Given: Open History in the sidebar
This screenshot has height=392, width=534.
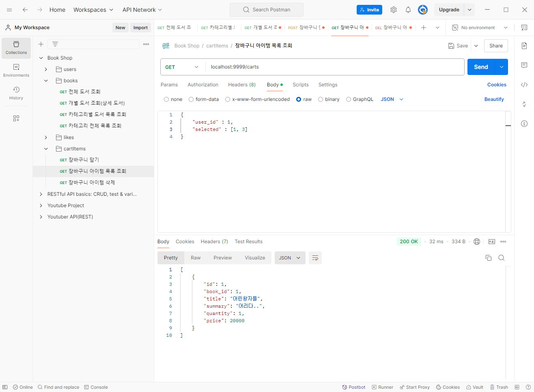Looking at the screenshot, I should pos(16,93).
